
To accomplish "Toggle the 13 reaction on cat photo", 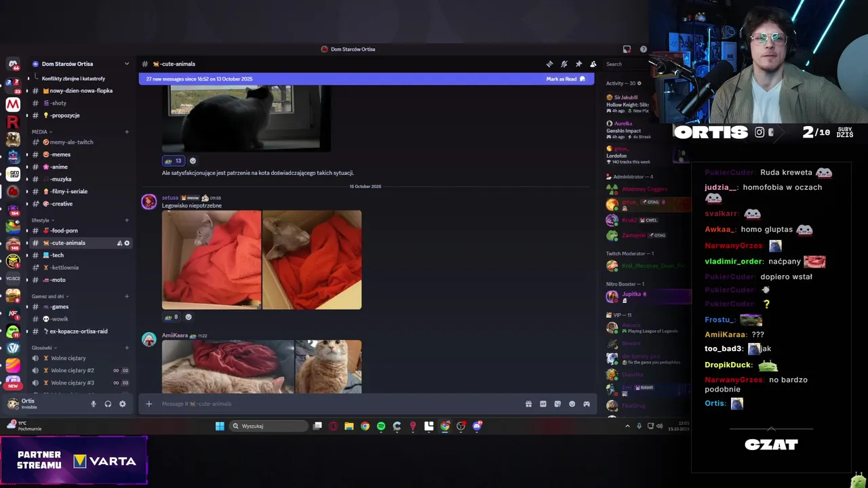I will 173,161.
